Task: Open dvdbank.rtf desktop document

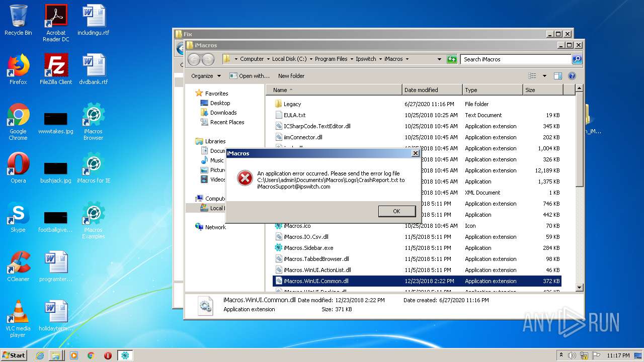Action: (x=94, y=69)
